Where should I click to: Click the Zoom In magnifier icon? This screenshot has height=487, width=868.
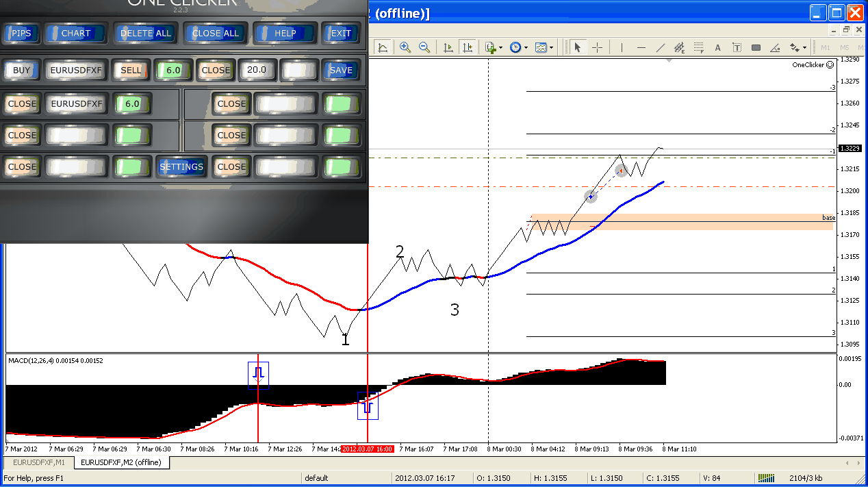point(405,47)
